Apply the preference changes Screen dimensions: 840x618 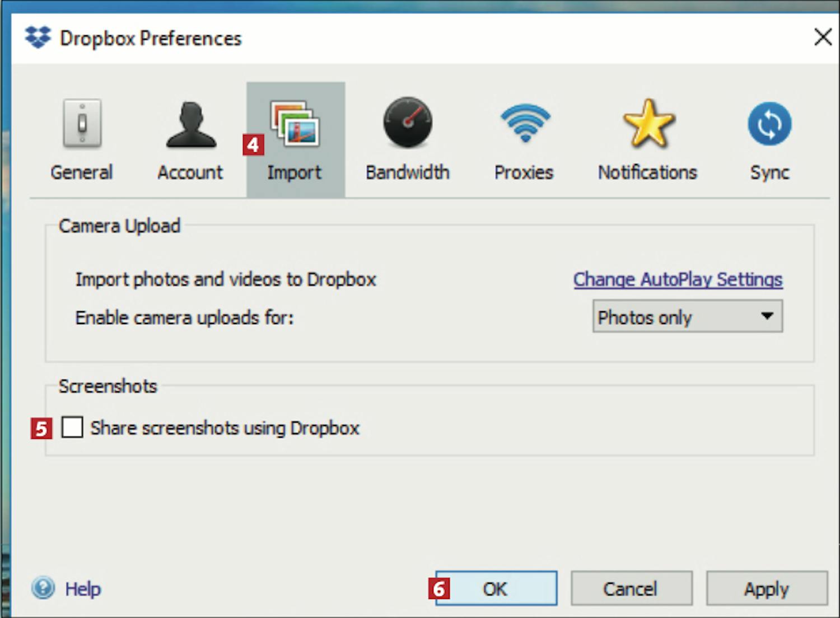coord(767,588)
